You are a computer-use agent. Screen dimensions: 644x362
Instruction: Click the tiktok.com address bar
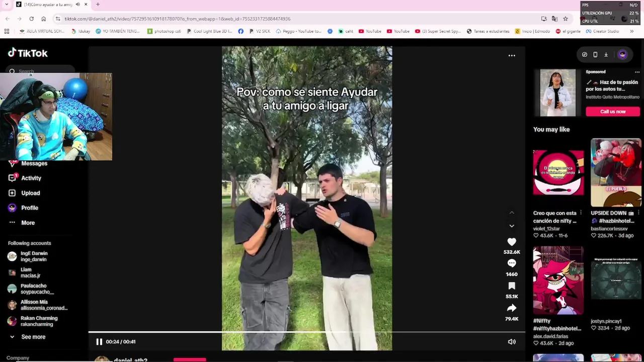coord(297,19)
